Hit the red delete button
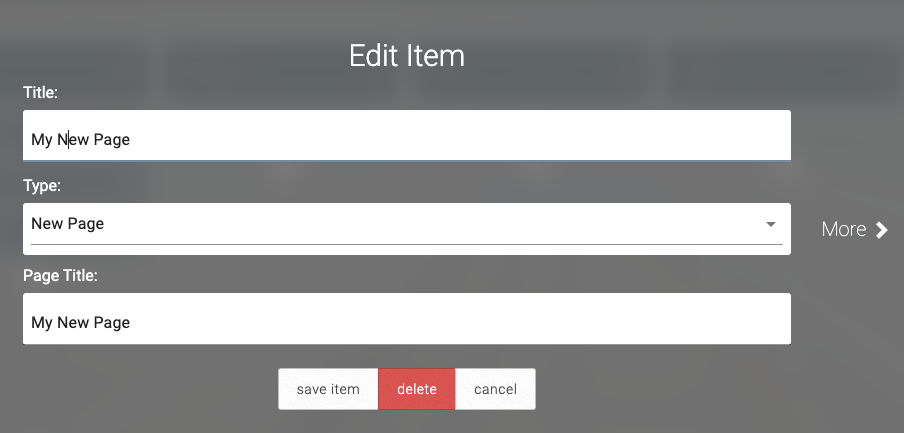This screenshot has height=433, width=904. [416, 389]
